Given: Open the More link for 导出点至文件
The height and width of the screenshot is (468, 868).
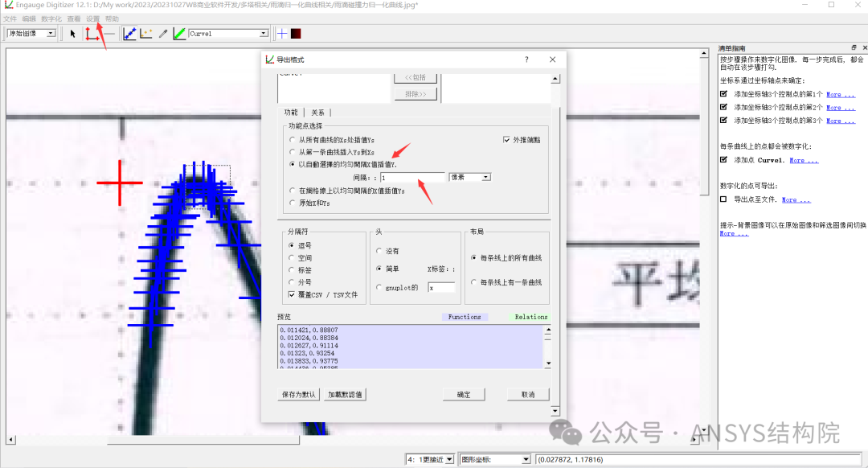Looking at the screenshot, I should click(x=796, y=200).
